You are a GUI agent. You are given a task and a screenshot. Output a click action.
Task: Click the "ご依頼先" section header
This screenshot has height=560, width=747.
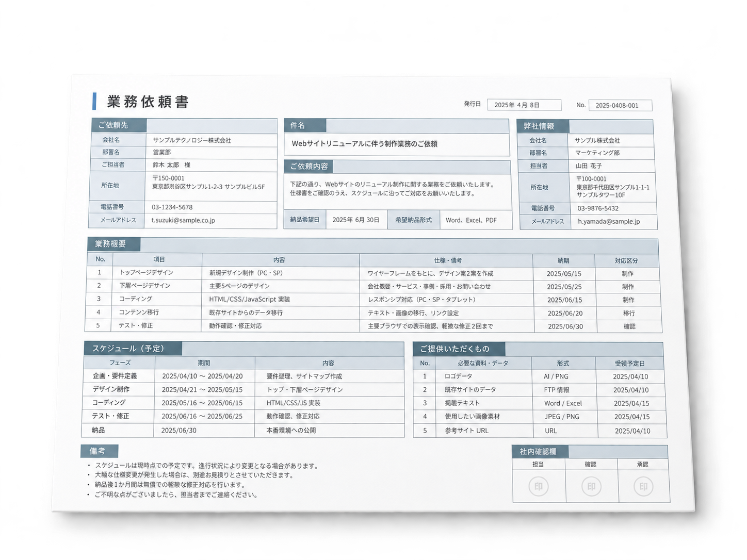pos(119,125)
